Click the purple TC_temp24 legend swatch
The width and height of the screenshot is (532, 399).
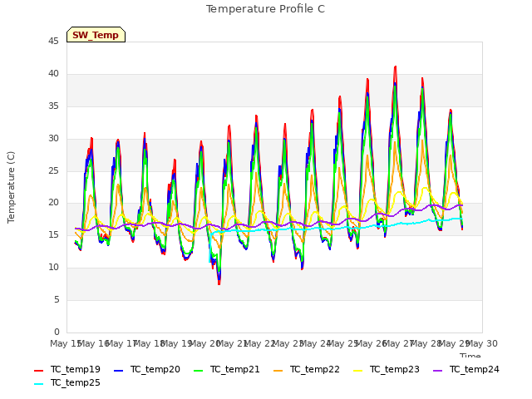tap(438, 371)
